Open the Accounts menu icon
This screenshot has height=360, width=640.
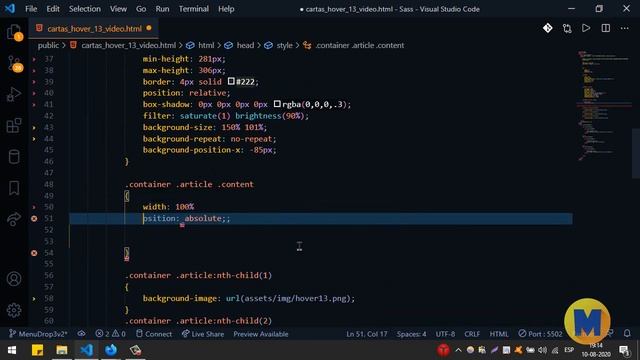(x=14, y=279)
